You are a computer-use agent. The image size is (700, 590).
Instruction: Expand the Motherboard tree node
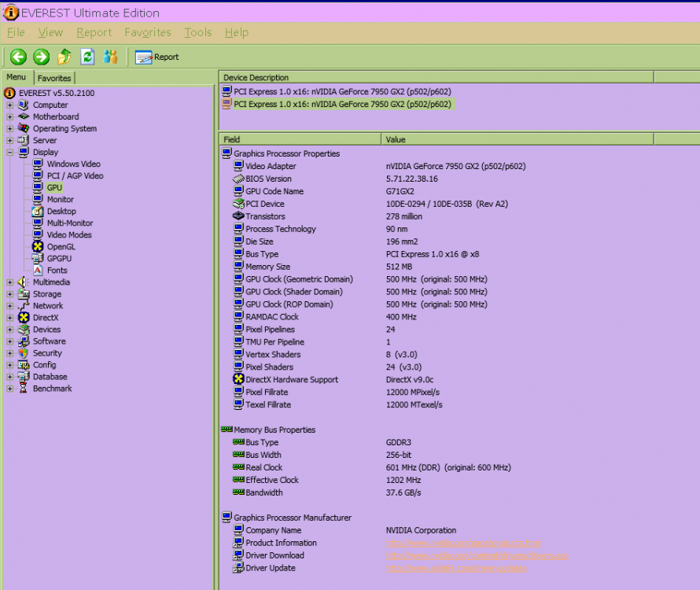10,117
